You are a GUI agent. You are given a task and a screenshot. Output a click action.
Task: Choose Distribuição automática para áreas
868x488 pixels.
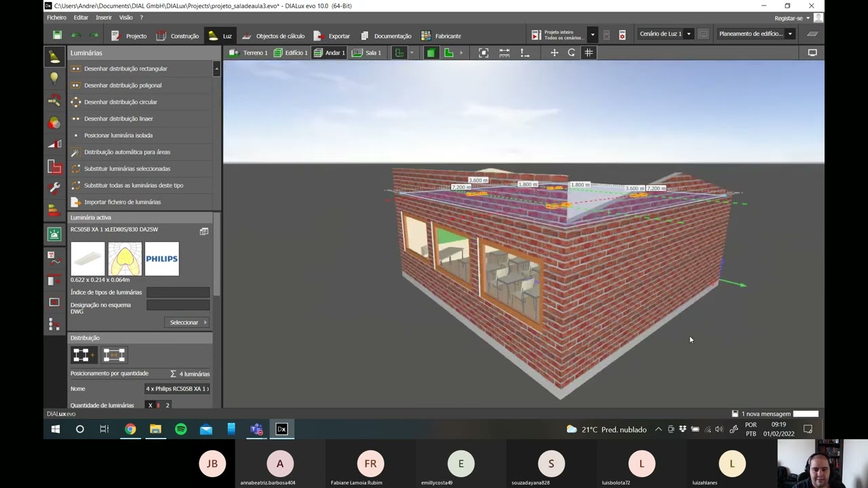tap(140, 152)
